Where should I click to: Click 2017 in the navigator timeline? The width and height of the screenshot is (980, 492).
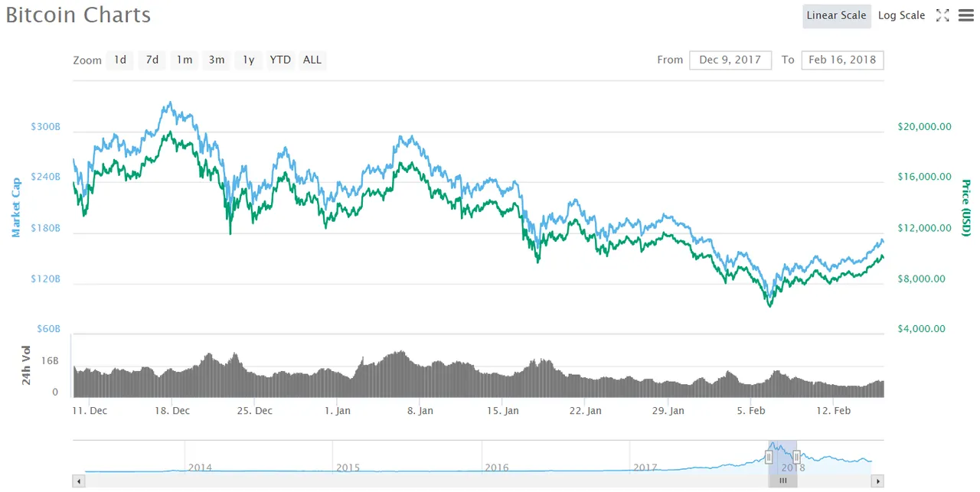coord(645,467)
